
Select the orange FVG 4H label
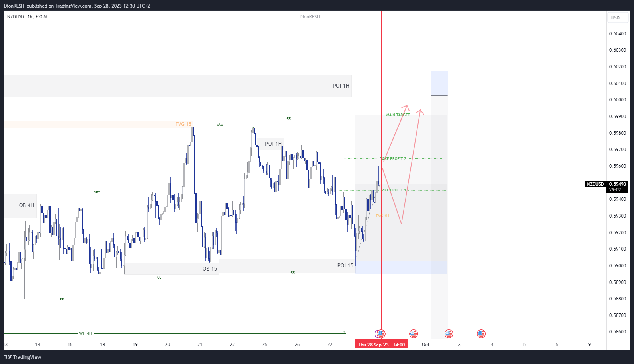[x=382, y=216]
